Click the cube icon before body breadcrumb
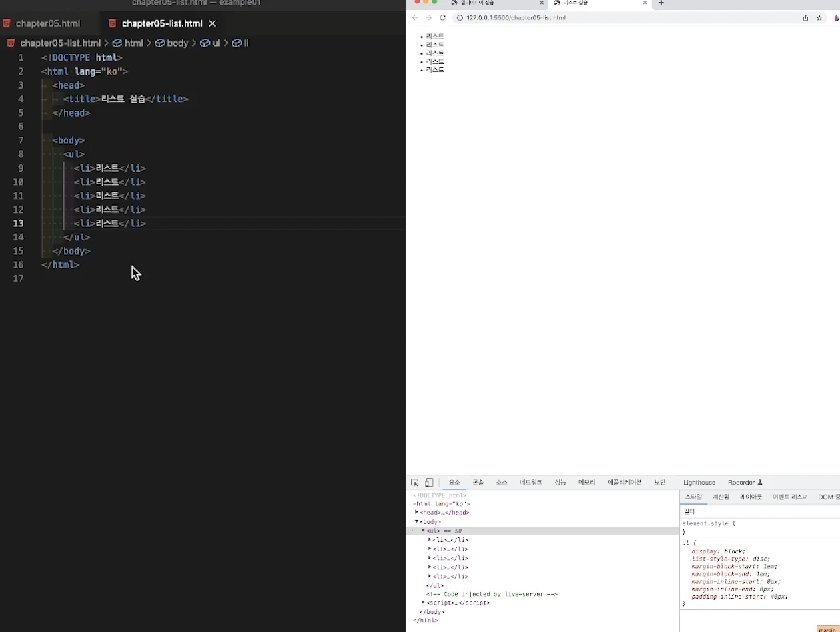 159,43
